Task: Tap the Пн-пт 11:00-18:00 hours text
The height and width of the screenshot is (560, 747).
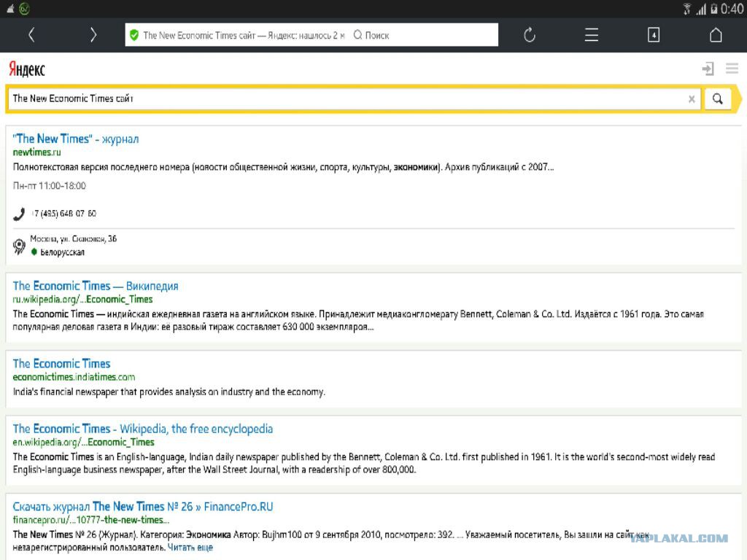Action: (49, 186)
